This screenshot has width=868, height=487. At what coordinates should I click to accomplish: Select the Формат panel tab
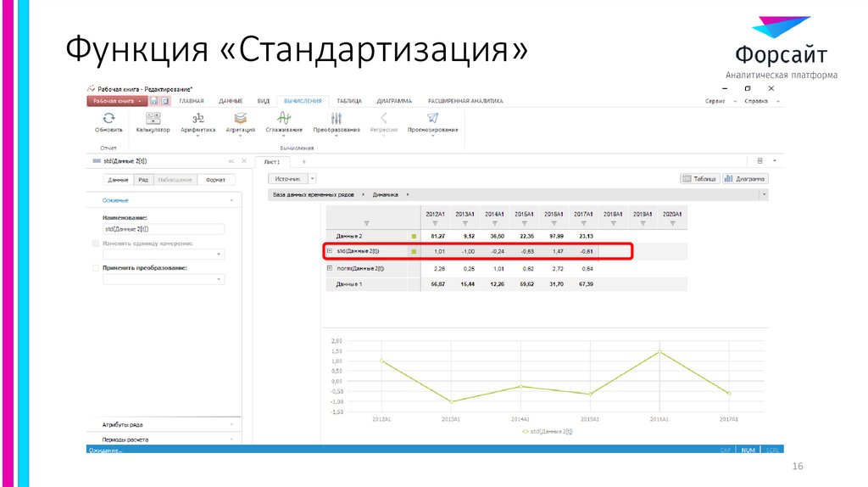pos(215,180)
